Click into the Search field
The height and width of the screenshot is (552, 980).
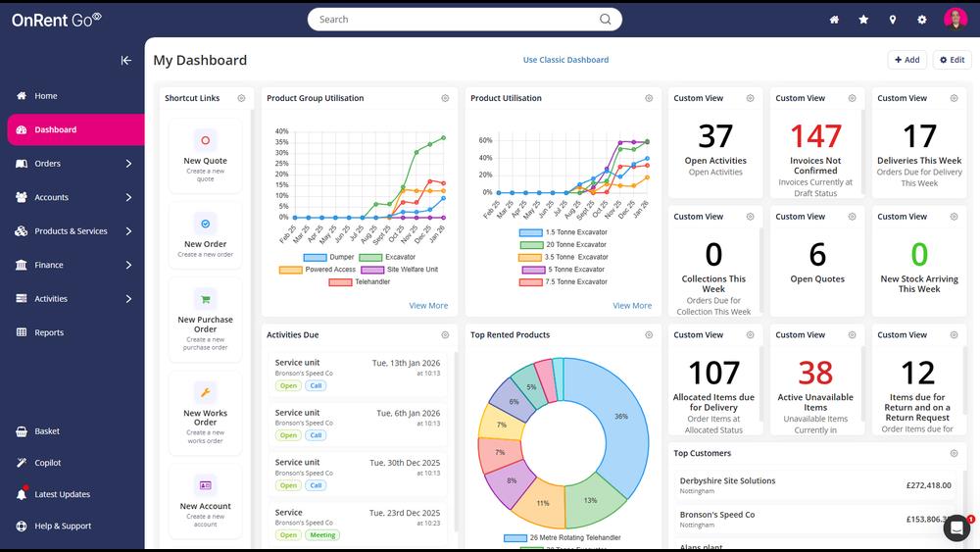click(x=456, y=20)
